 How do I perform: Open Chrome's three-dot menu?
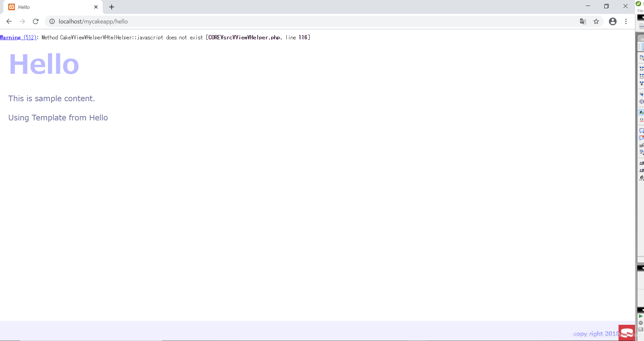pyautogui.click(x=626, y=21)
